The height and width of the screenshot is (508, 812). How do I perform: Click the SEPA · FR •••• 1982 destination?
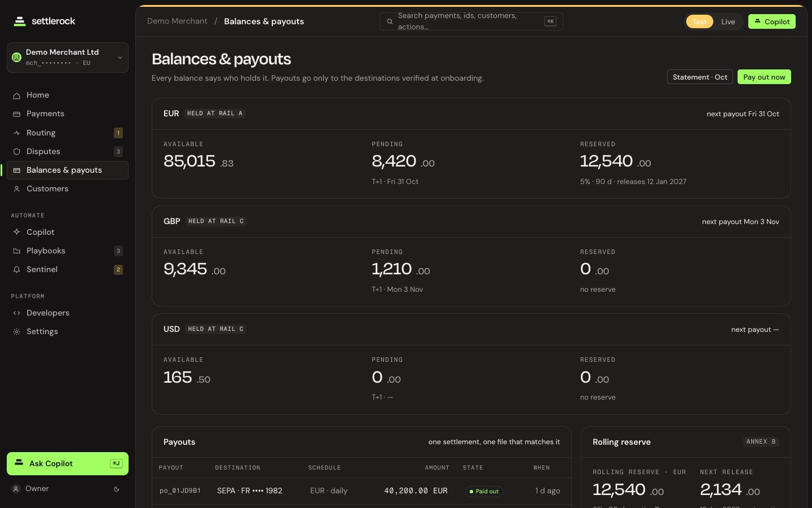(x=250, y=491)
